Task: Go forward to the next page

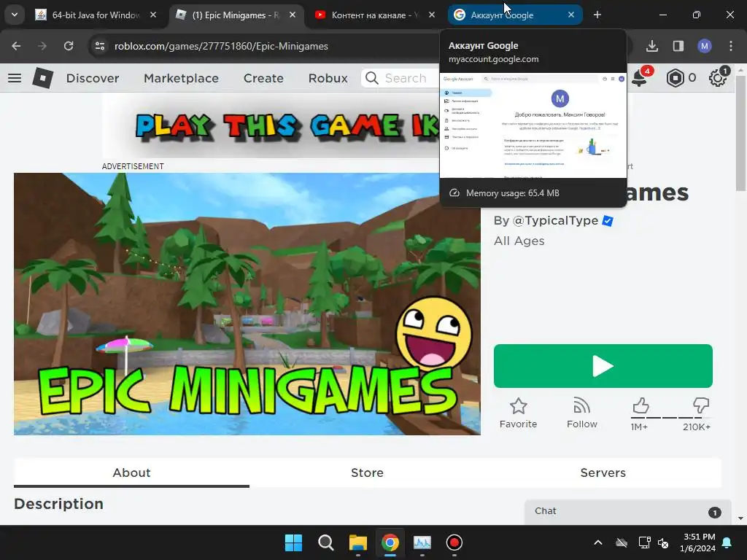Action: coord(42,46)
